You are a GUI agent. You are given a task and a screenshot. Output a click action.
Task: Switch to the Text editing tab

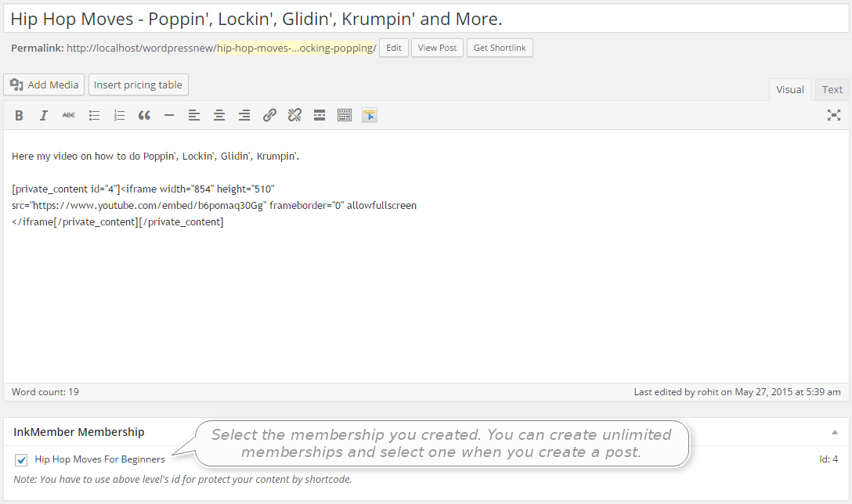pyautogui.click(x=832, y=88)
